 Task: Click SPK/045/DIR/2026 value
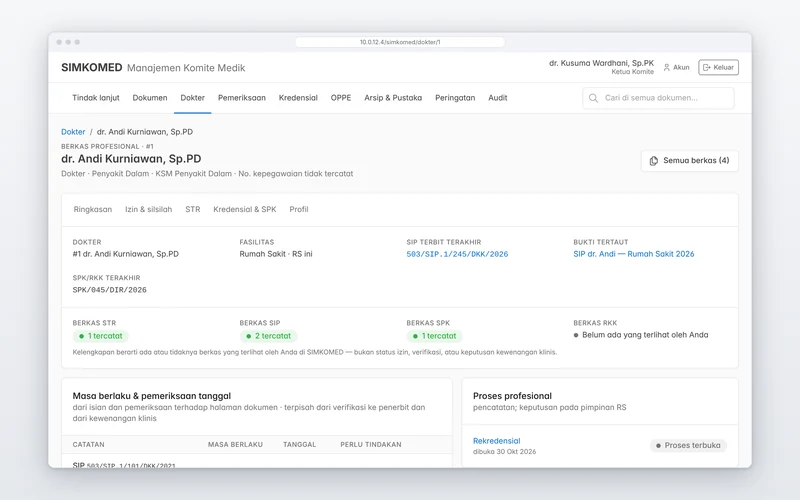tap(110, 290)
